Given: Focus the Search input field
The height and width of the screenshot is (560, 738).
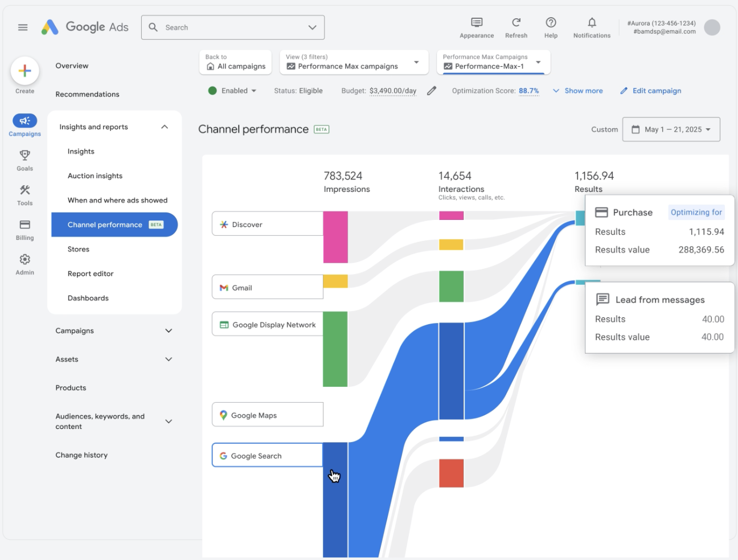Looking at the screenshot, I should tap(233, 27).
